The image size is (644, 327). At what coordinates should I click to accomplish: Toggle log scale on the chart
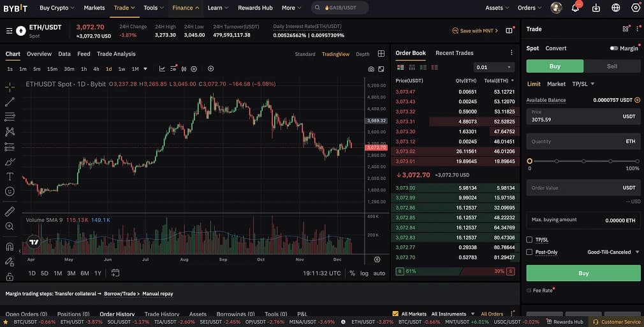[x=364, y=273]
